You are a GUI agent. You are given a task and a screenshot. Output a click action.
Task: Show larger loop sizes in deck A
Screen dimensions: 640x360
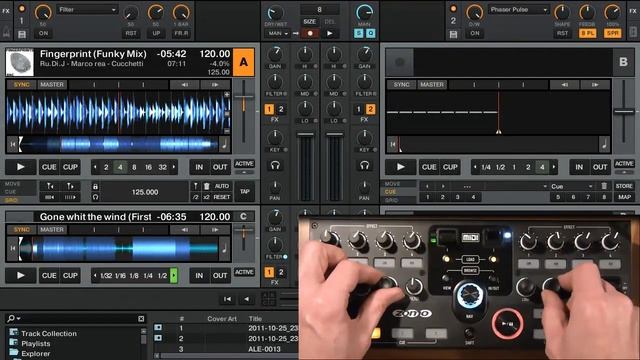[x=174, y=167]
